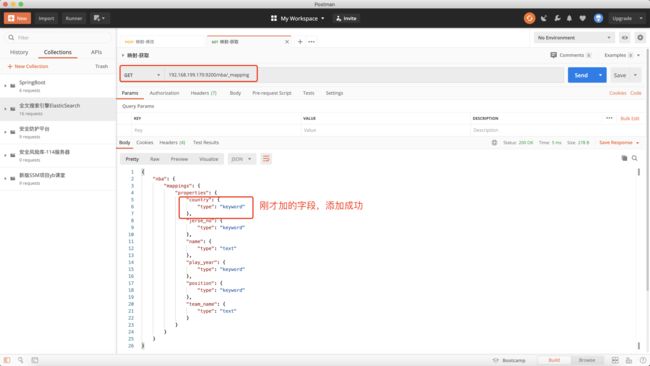
Task: Select the Preview response view
Action: (x=179, y=159)
